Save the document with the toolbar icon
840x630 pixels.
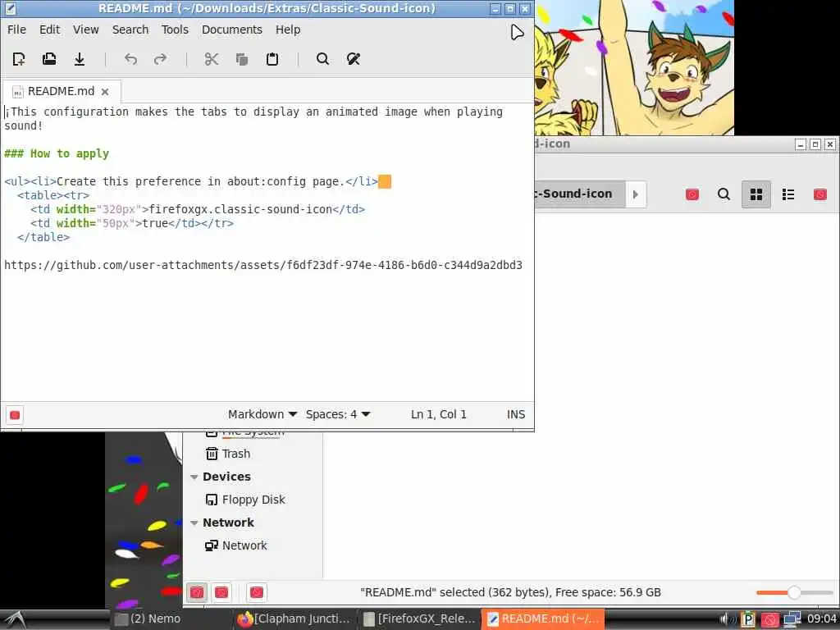point(80,59)
